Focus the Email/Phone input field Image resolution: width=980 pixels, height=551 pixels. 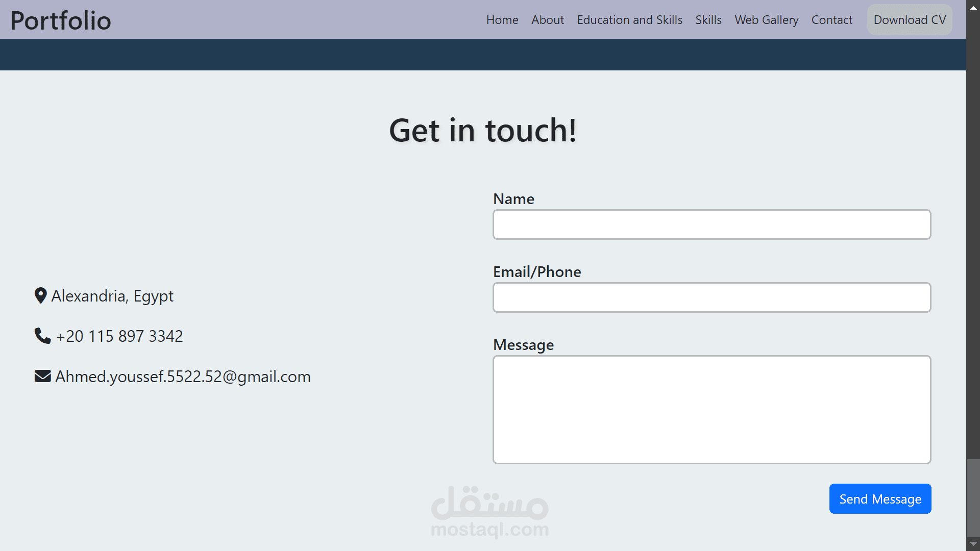[712, 297]
